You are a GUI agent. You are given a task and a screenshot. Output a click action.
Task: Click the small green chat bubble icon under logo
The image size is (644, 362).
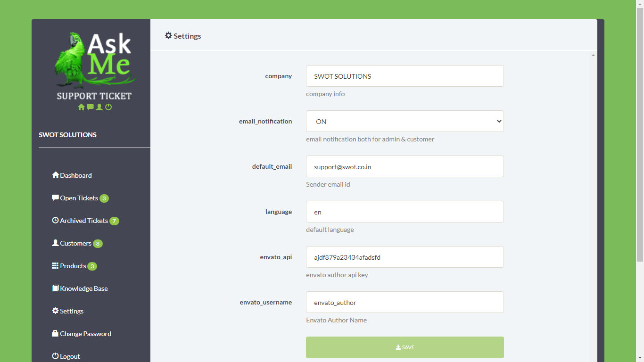click(x=90, y=107)
